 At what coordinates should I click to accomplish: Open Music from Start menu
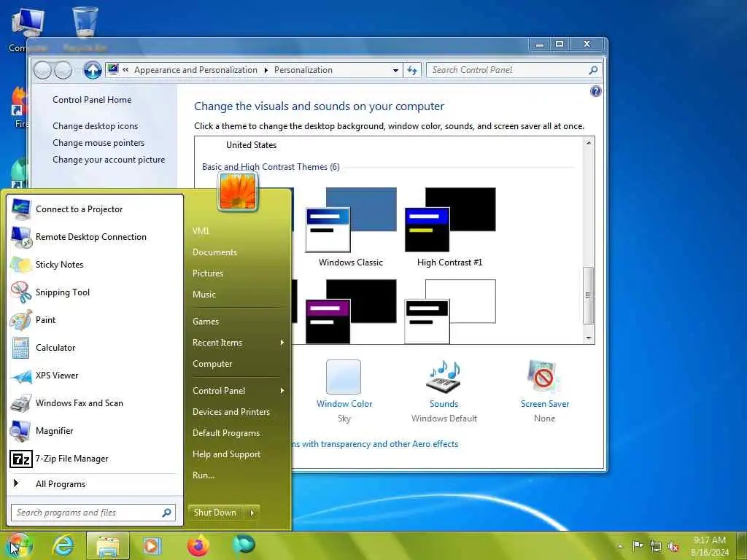coord(204,295)
